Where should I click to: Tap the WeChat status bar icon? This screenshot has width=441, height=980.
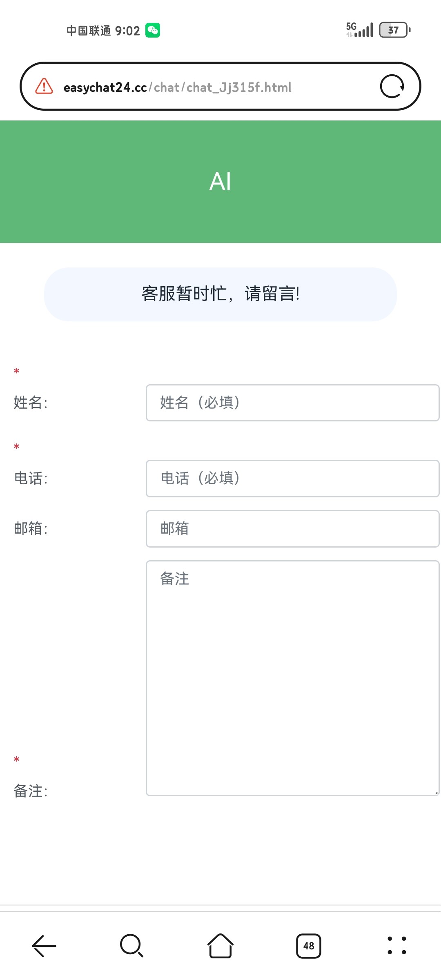[x=153, y=30]
